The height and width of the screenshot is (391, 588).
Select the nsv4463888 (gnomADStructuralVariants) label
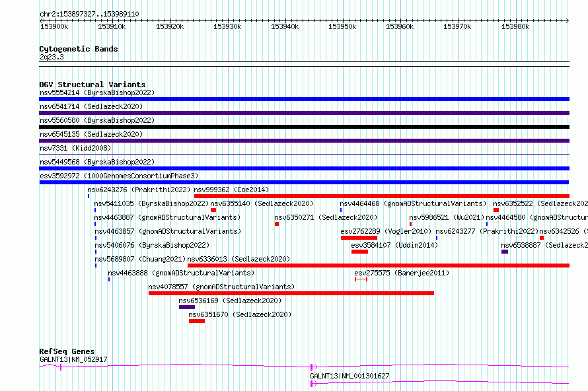point(181,273)
